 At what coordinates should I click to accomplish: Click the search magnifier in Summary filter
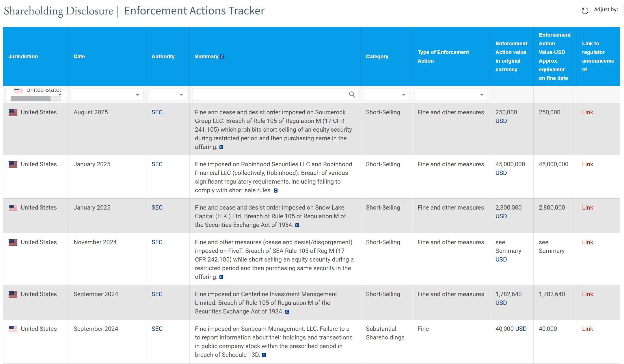pos(352,95)
